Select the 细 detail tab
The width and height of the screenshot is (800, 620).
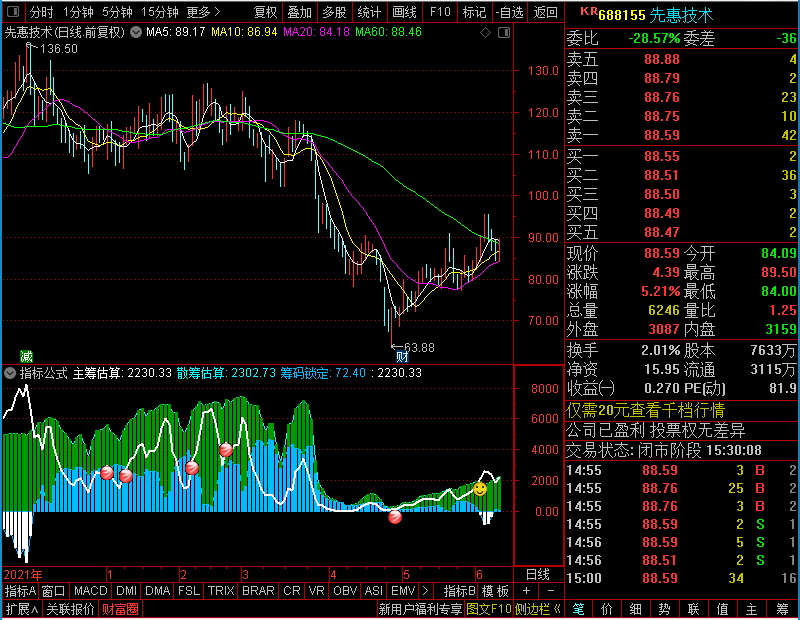[636, 609]
